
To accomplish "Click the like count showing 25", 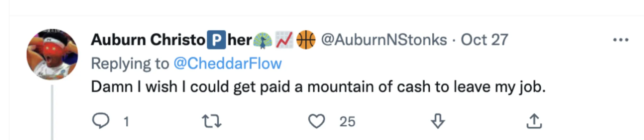I will pos(347,122).
